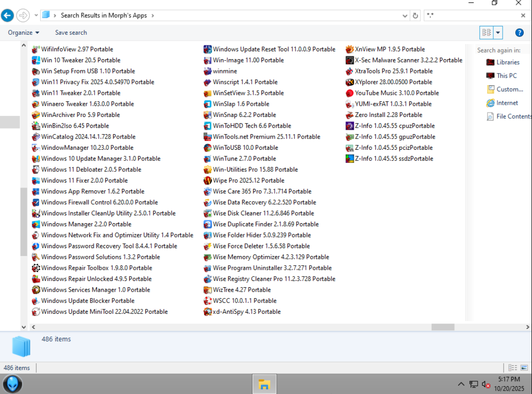Select the Win 10 Tweaker 20.5 icon
Screen dimensions: 532x394
[36, 60]
